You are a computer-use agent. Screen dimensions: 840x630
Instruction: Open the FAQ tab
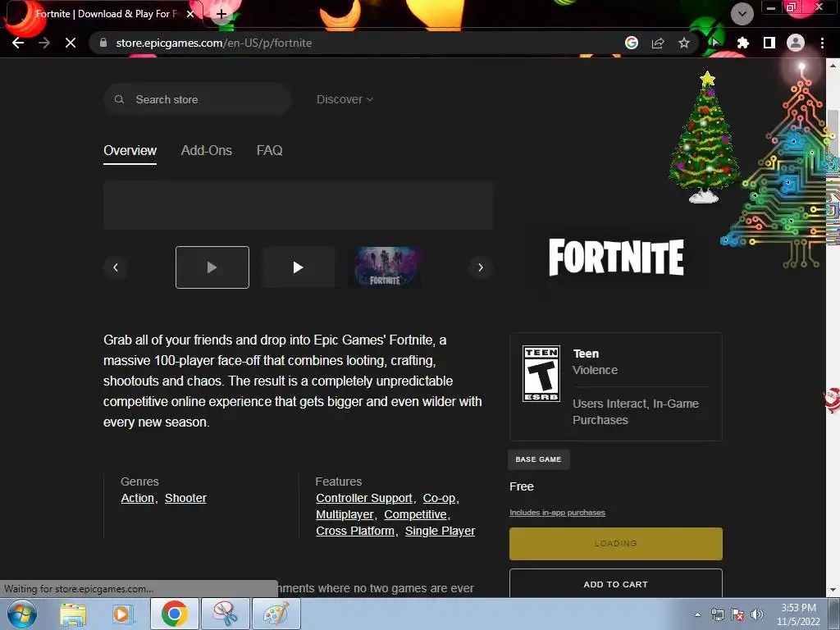[269, 151]
